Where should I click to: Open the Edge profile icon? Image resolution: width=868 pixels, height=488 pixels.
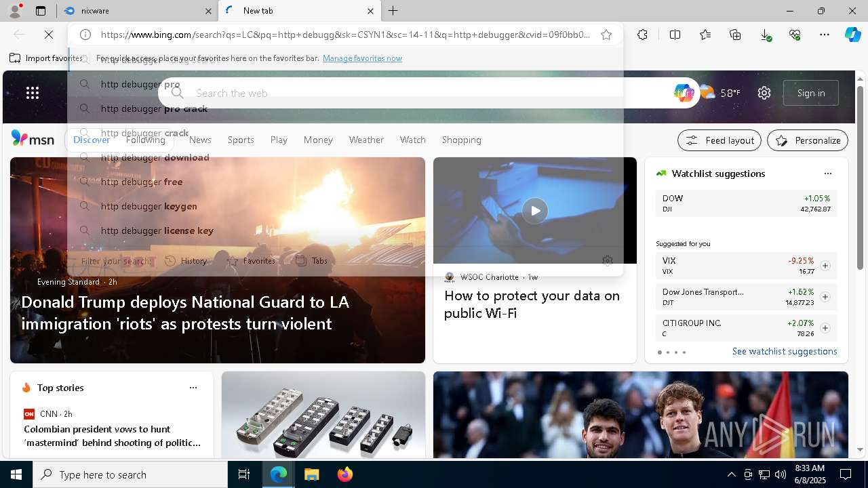click(x=14, y=11)
